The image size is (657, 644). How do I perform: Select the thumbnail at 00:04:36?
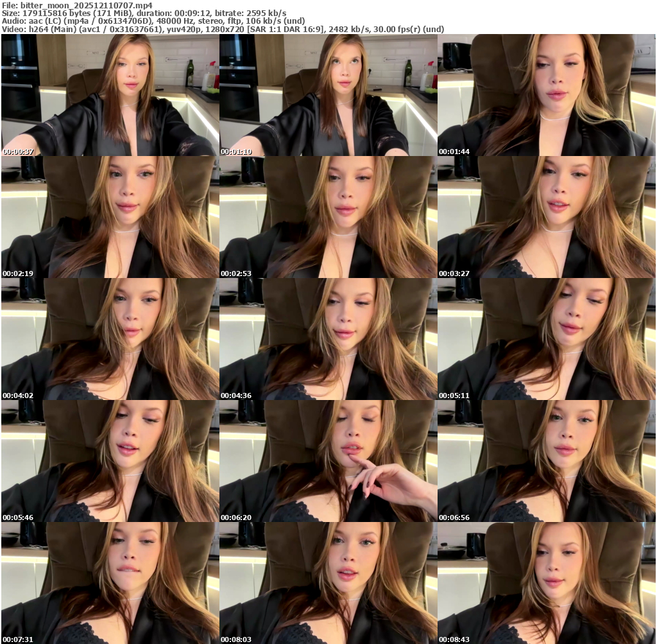328,339
